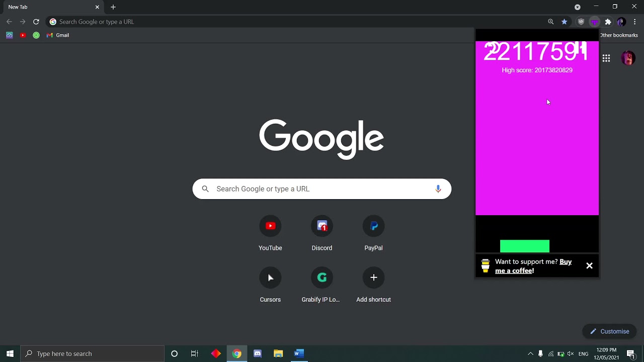
Task: Open the PayPal shortcut tile
Action: [x=373, y=234]
